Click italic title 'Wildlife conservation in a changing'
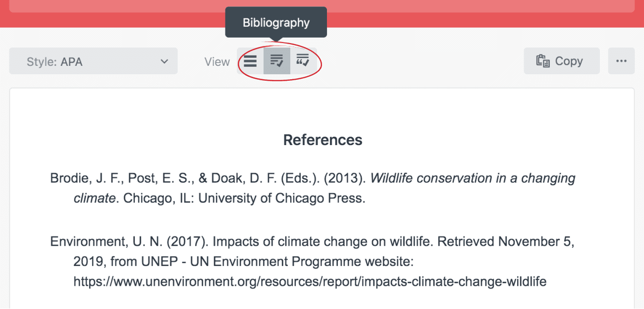 click(x=473, y=178)
